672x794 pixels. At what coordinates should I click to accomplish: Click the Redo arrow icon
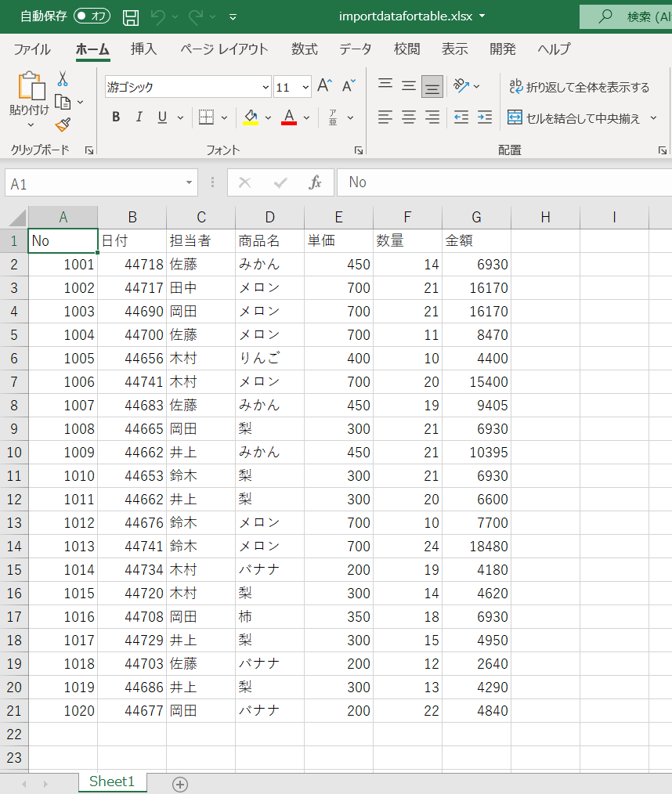coord(196,17)
